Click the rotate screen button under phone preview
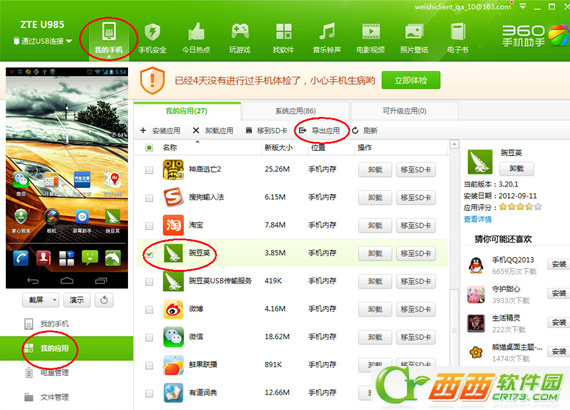The image size is (570, 410). pos(104,300)
